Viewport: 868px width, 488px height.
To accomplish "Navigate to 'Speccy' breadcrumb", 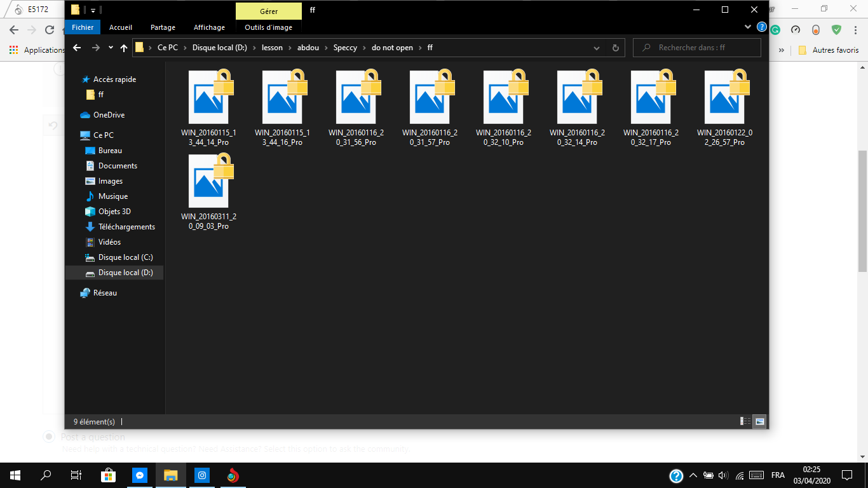I will pyautogui.click(x=345, y=48).
